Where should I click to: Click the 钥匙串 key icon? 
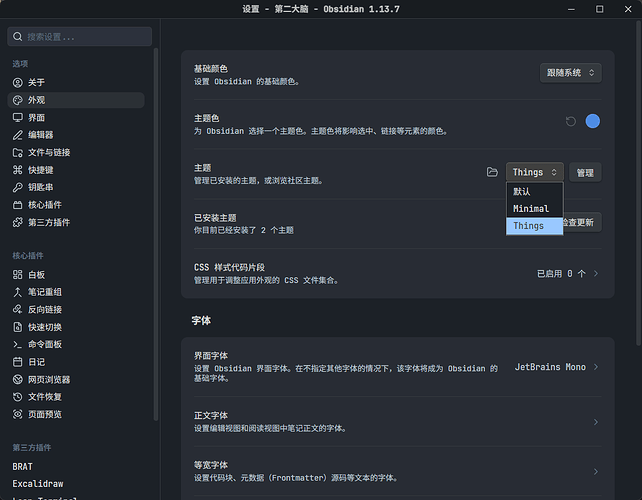coord(18,188)
